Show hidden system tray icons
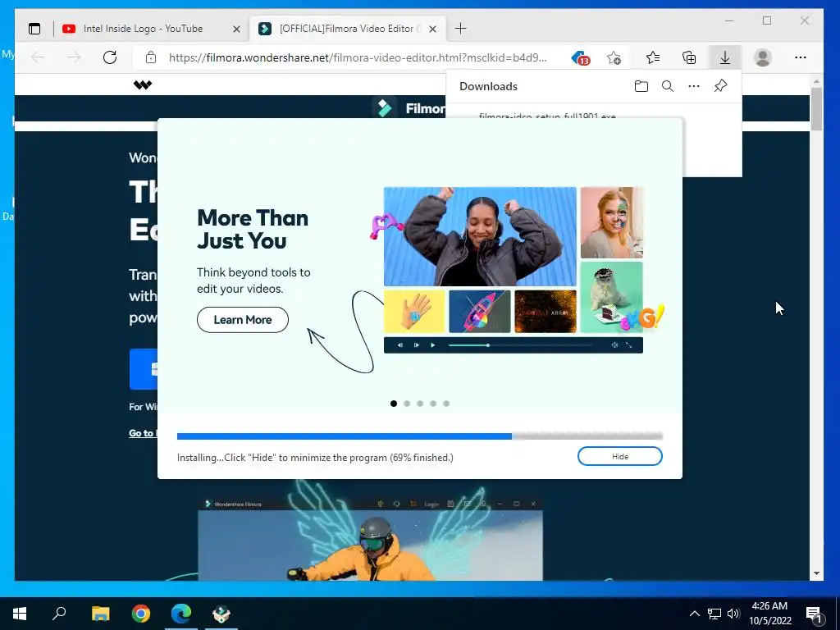This screenshot has height=630, width=840. pyautogui.click(x=694, y=614)
